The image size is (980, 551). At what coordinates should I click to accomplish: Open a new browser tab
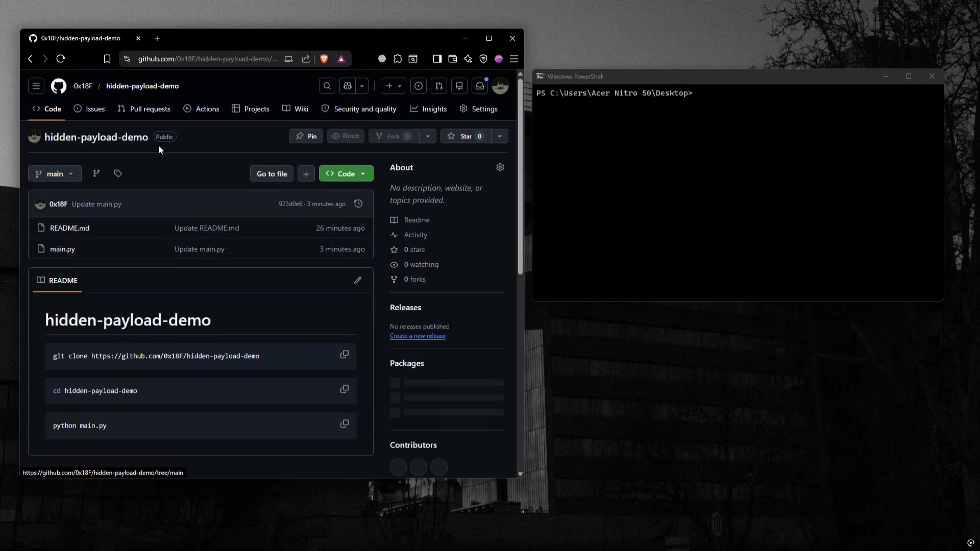(x=157, y=38)
